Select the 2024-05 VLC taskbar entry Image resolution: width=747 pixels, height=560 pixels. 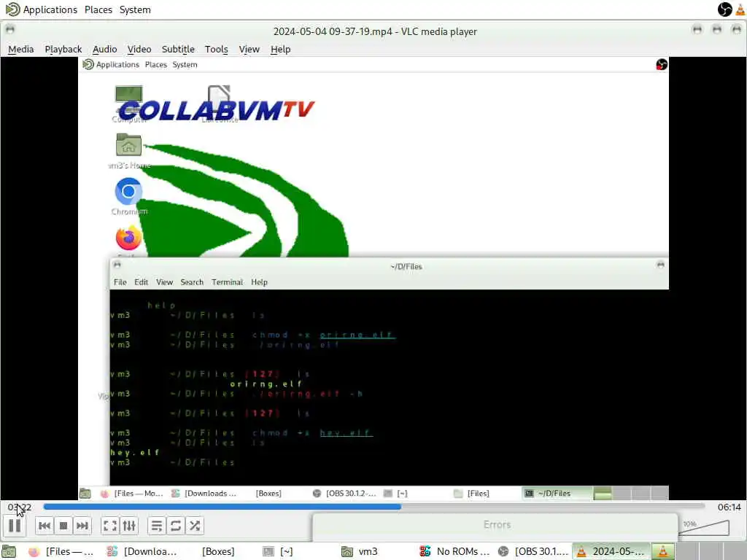[x=611, y=551]
